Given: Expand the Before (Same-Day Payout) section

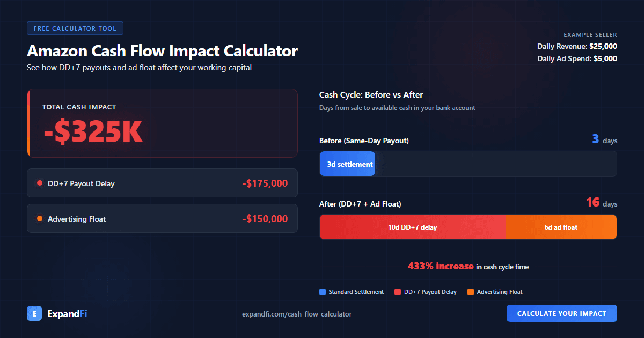Looking at the screenshot, I should (364, 140).
